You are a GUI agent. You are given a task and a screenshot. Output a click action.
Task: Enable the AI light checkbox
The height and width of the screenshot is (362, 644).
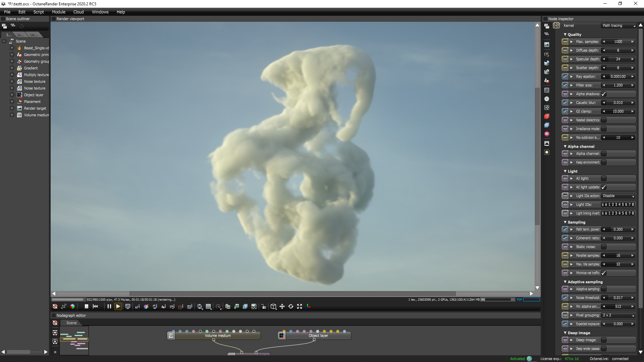point(604,178)
